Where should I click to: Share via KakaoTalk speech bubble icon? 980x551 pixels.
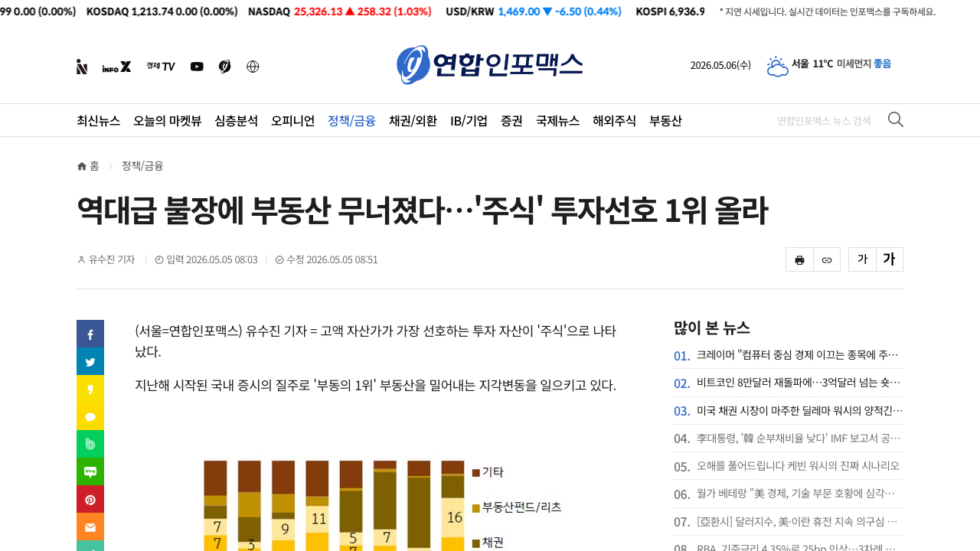pyautogui.click(x=90, y=416)
